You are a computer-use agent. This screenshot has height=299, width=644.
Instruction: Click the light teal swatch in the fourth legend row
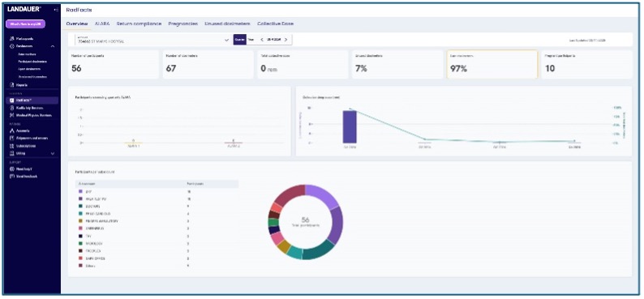point(81,214)
